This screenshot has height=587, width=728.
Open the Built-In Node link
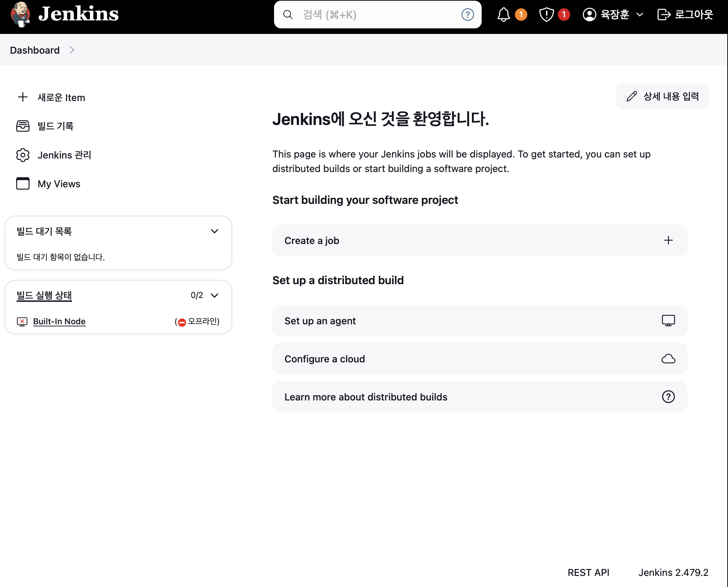(59, 322)
